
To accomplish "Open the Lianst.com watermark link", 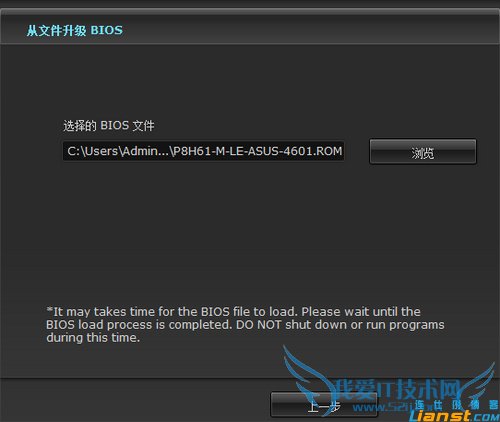I will 454,416.
